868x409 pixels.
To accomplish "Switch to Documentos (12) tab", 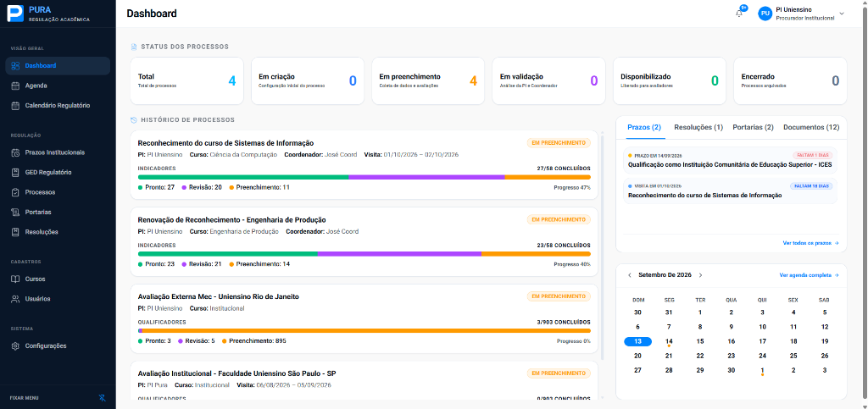I will tap(811, 128).
